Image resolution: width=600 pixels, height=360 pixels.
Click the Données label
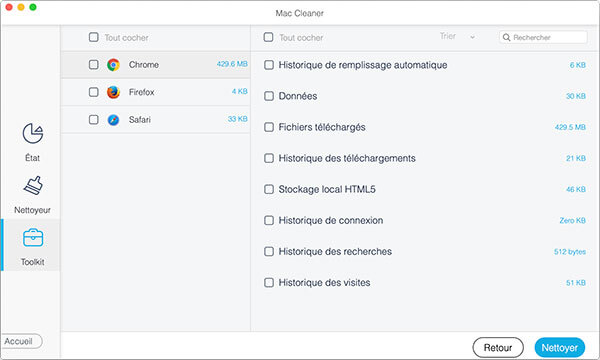298,96
